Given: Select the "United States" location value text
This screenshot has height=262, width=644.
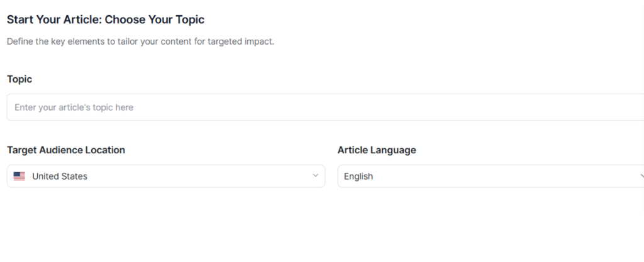Looking at the screenshot, I should [60, 177].
